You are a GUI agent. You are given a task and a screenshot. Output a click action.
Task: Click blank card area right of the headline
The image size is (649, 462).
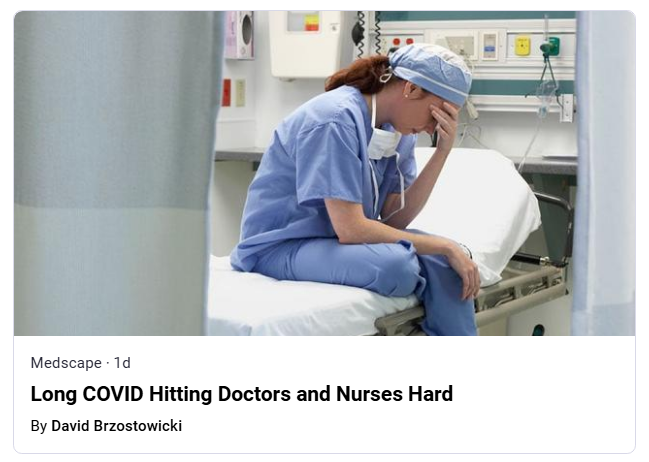point(542,394)
